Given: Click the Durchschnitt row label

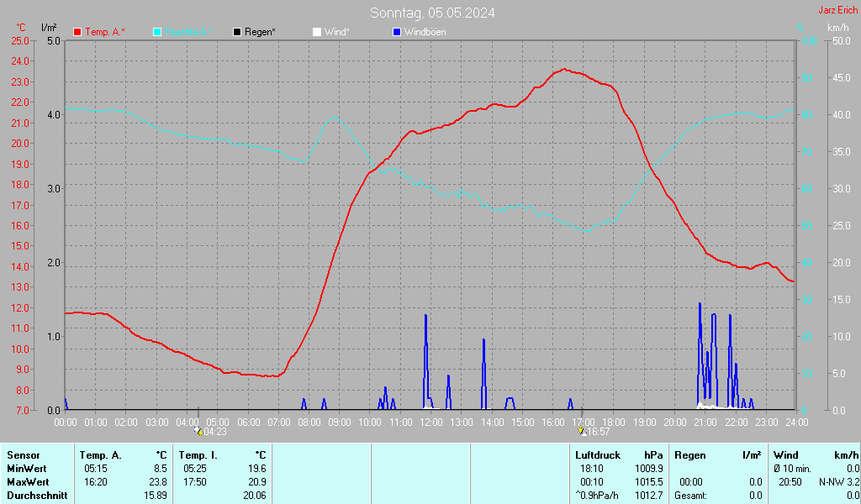Looking at the screenshot, I should pyautogui.click(x=37, y=496).
